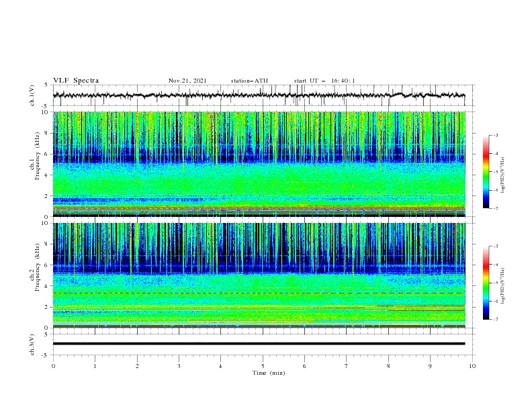The height and width of the screenshot is (411, 532).
Task: Click the "station=ATH" header label
Action: coord(249,81)
